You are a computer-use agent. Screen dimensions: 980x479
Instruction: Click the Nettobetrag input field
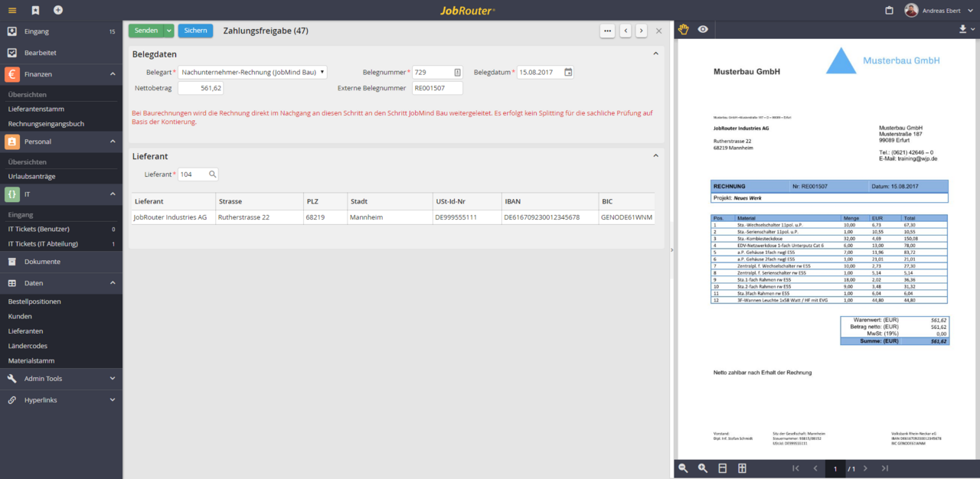(201, 88)
